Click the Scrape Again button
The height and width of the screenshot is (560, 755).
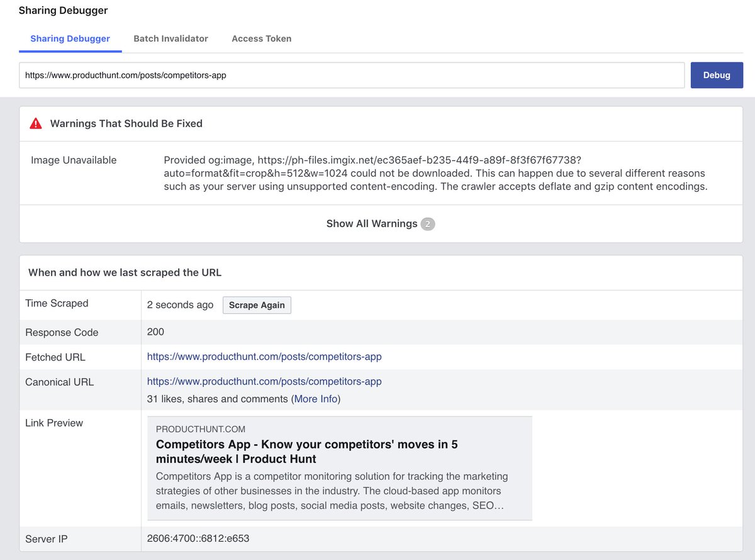[x=257, y=305]
